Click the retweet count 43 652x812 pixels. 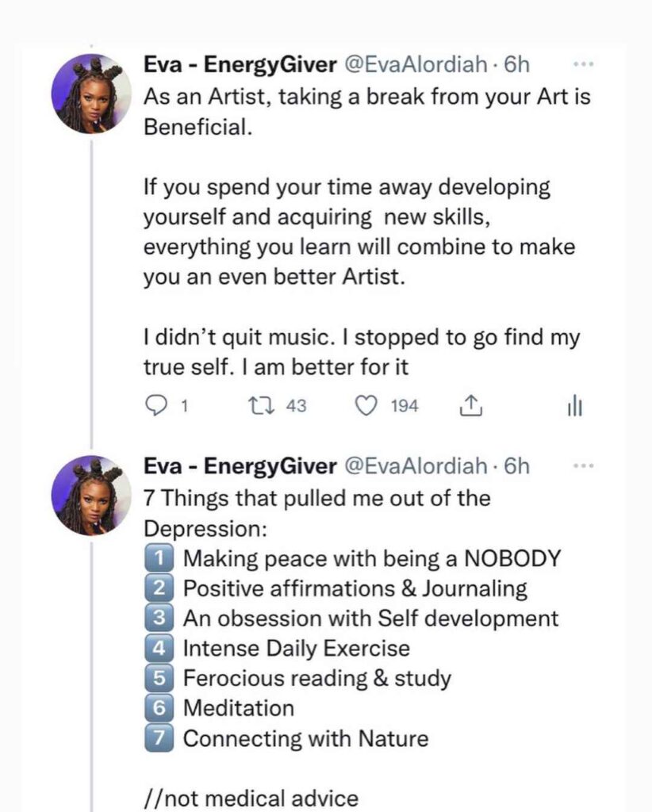(296, 406)
